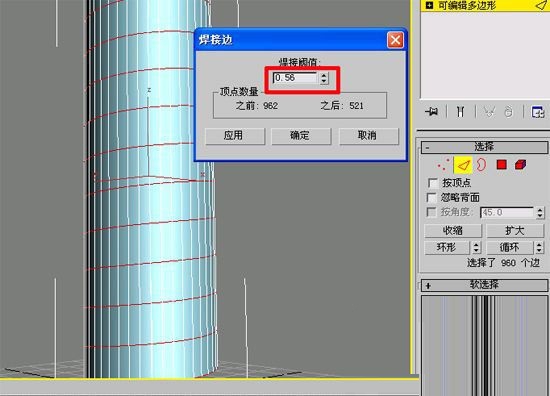Click the 循环 spinner arrows
The width and height of the screenshot is (550, 396).
539,248
